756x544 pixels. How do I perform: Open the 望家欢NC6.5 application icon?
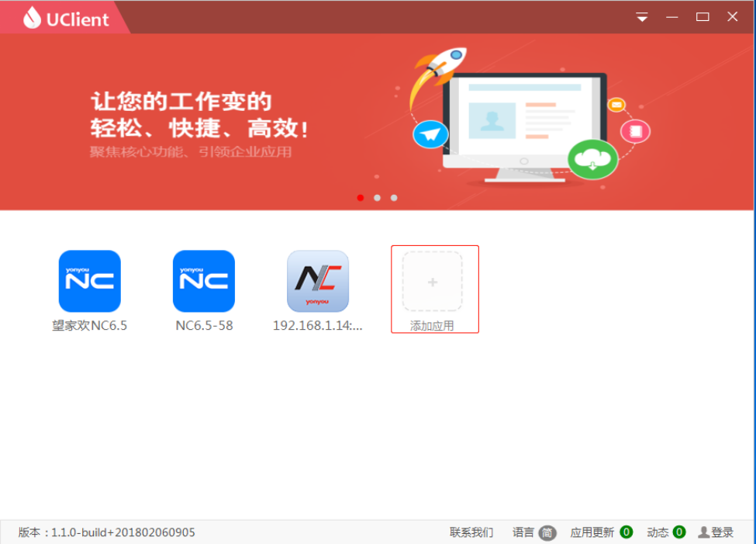[x=90, y=281]
